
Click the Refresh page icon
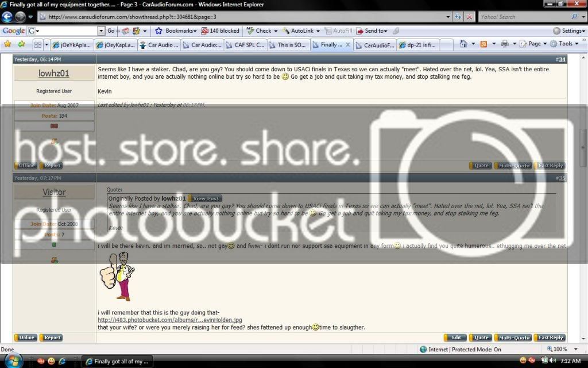coord(458,17)
